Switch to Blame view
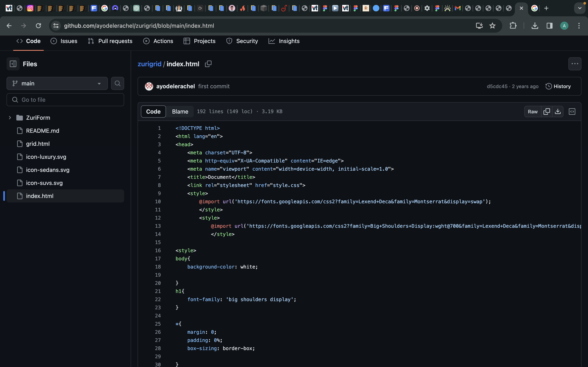 [x=180, y=111]
